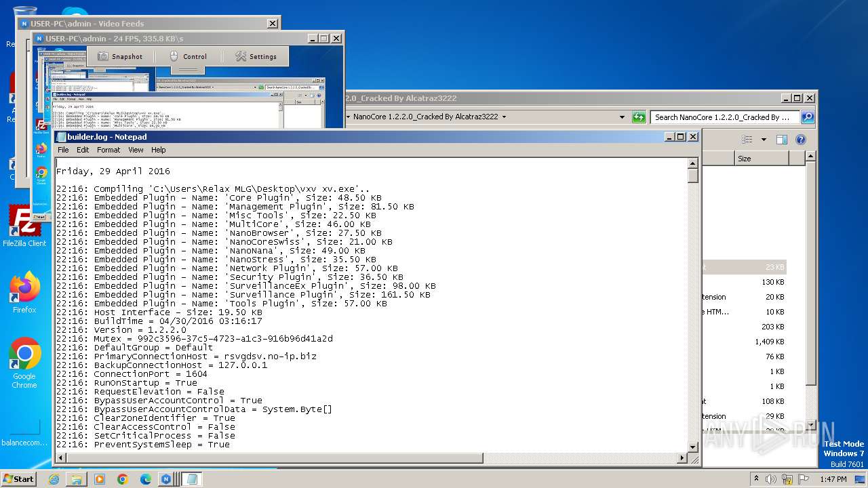Viewport: 868px width, 488px height.
Task: Click the Explorer file list scroll up arrow
Action: (x=811, y=157)
